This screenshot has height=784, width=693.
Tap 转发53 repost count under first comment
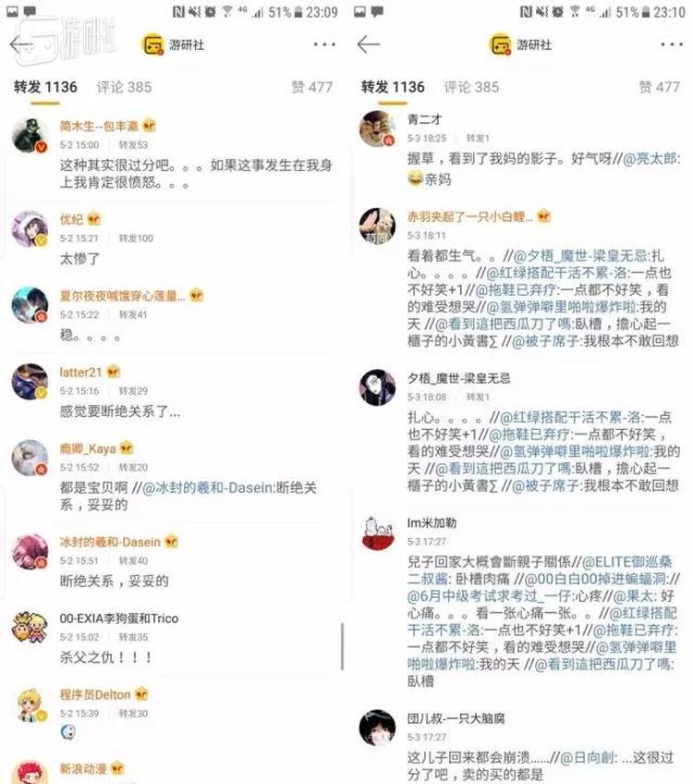pos(133,145)
